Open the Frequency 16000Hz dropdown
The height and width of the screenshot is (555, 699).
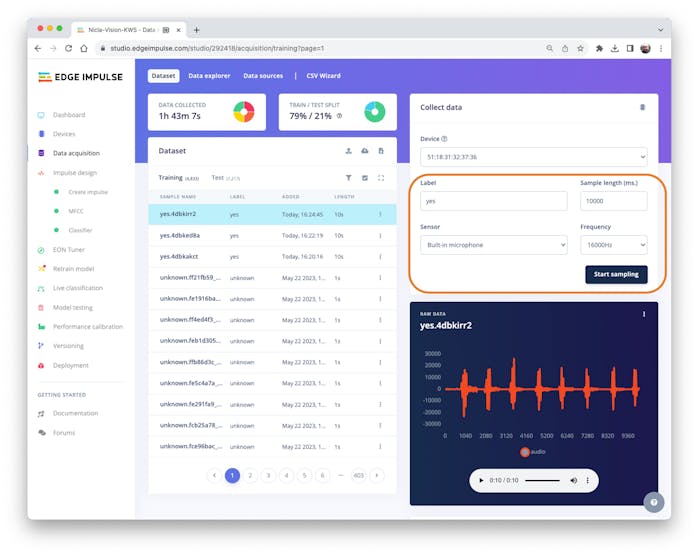[x=613, y=245]
